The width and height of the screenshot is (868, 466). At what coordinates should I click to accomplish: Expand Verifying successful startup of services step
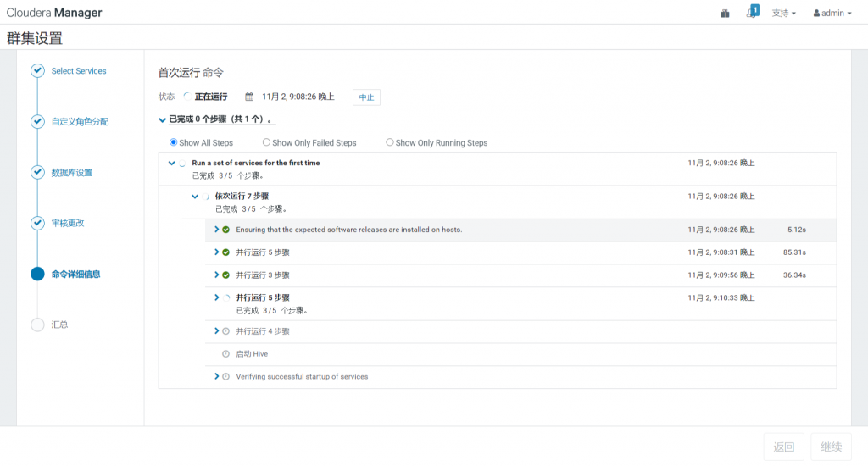(x=216, y=376)
